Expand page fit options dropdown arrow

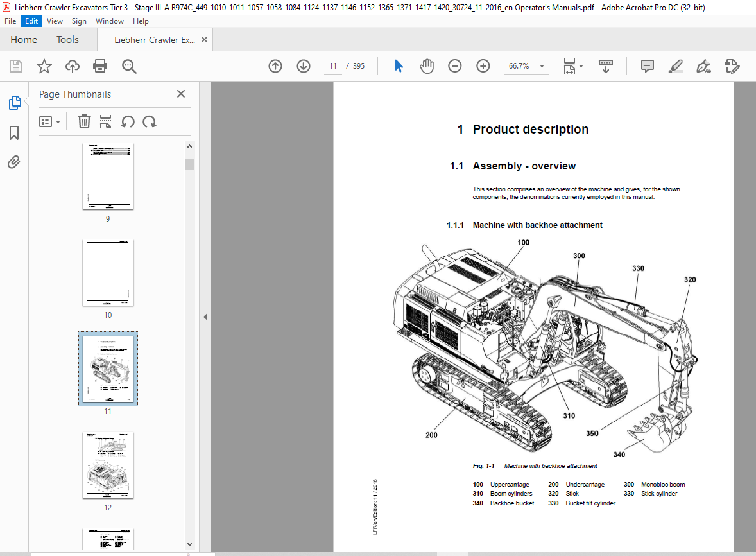(x=581, y=66)
